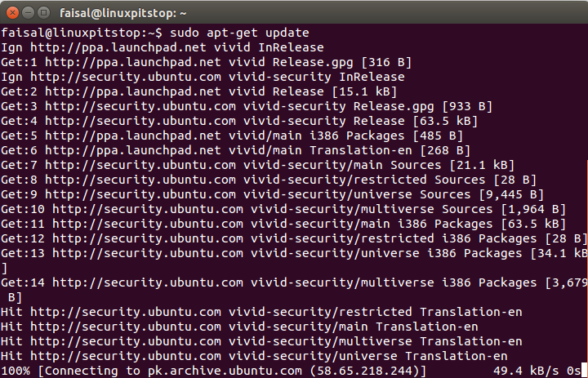Screen dimensions: 588x378
Task: Click the Get:2 vivid Release [15.1 kB] line
Action: (198, 91)
